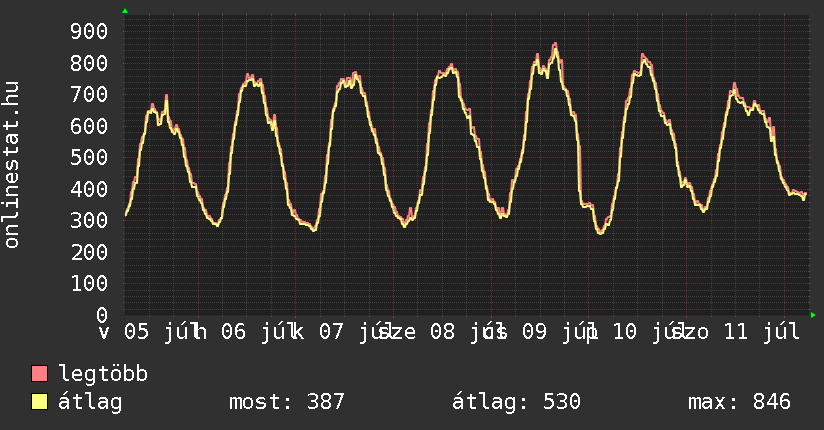This screenshot has height=430, width=824.
Task: Select the max: 846 statistic
Action: [739, 402]
